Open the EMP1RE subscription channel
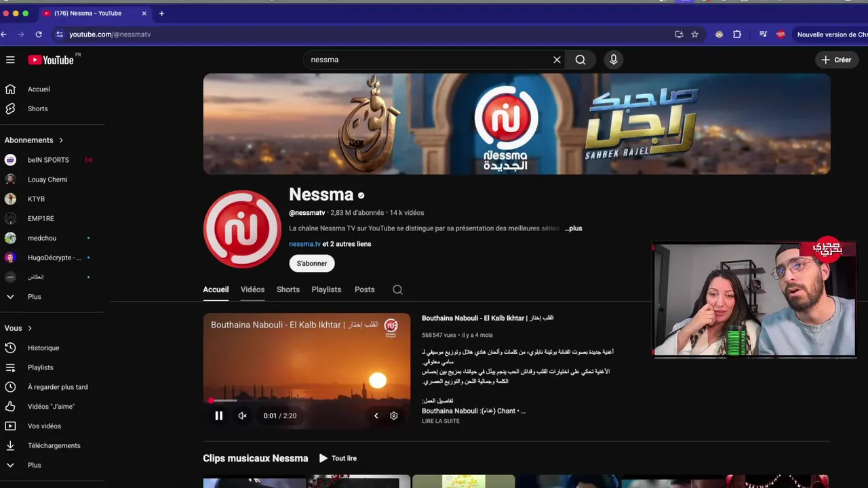 coord(41,218)
